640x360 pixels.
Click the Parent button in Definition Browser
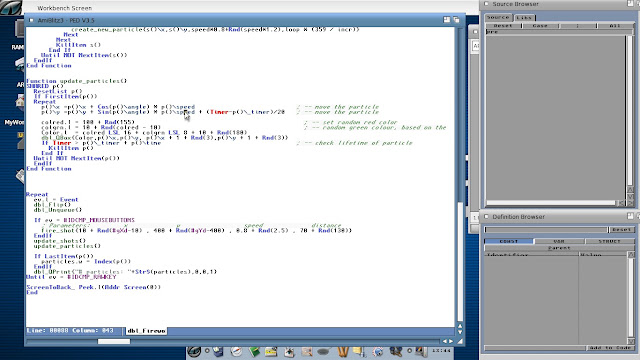[x=559, y=248]
